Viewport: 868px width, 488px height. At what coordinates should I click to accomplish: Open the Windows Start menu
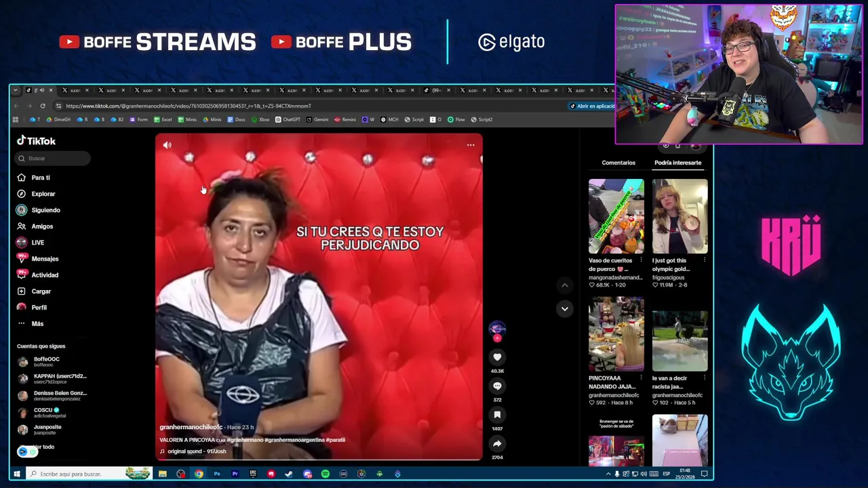pos(16,474)
